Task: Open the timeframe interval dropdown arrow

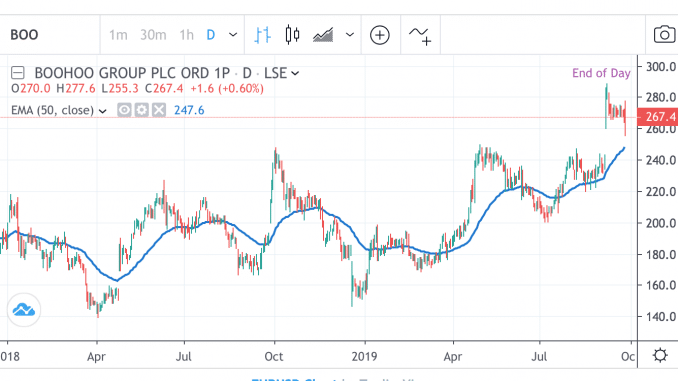Action: [233, 35]
